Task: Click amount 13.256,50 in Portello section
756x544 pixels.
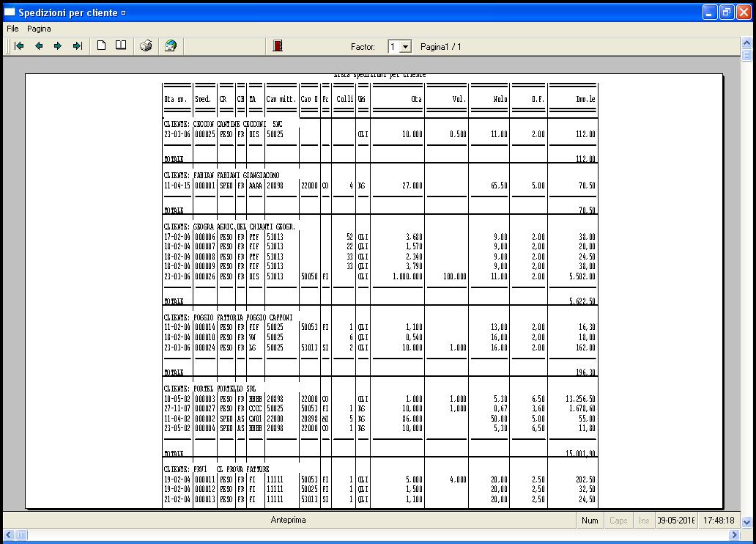Action: click(580, 399)
